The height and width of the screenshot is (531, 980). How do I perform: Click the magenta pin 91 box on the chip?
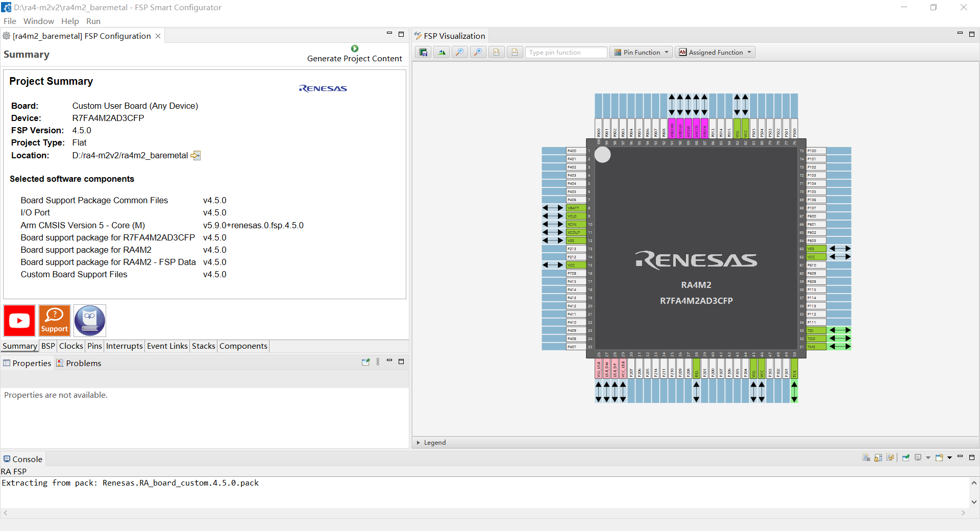(672, 128)
